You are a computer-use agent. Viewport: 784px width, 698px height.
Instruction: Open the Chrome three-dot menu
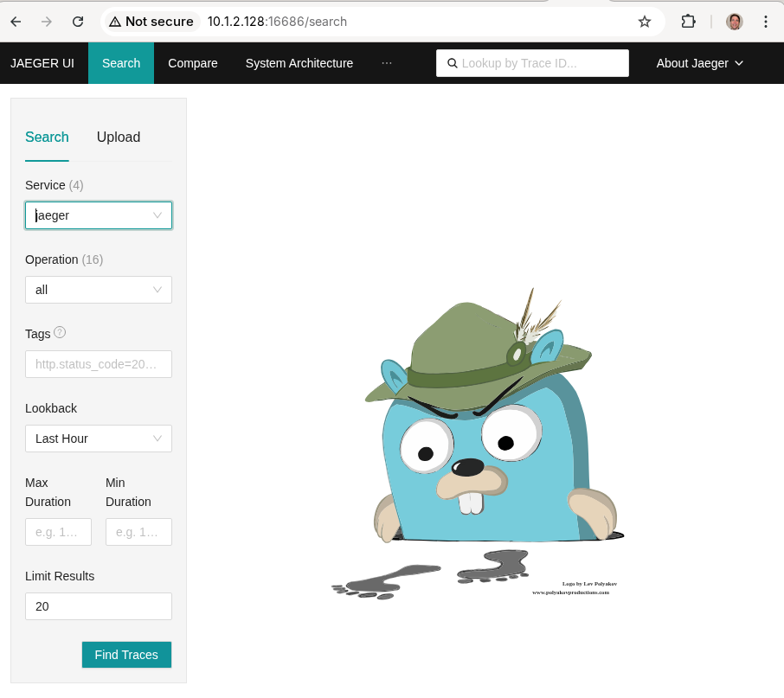click(x=765, y=22)
